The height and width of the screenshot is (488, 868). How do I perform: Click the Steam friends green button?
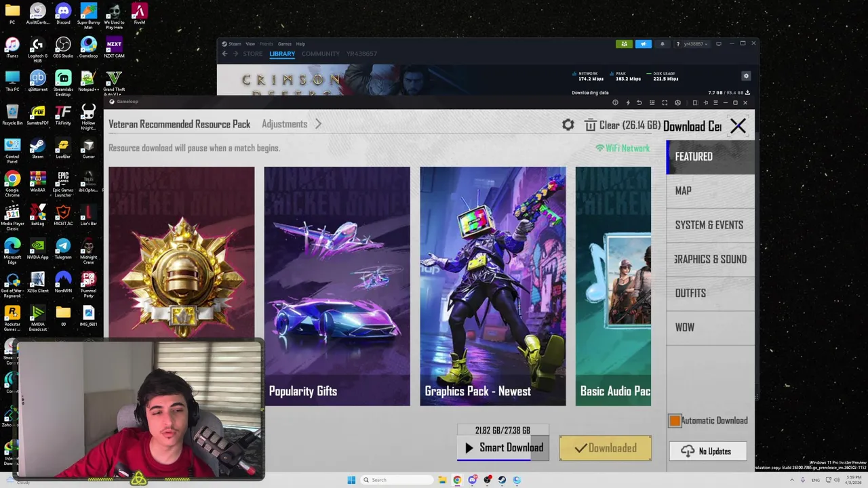pos(624,44)
